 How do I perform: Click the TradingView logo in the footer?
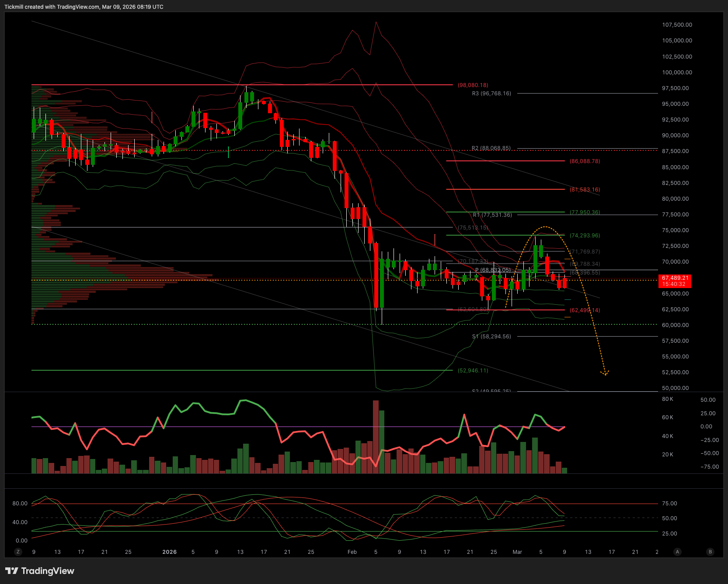40,571
